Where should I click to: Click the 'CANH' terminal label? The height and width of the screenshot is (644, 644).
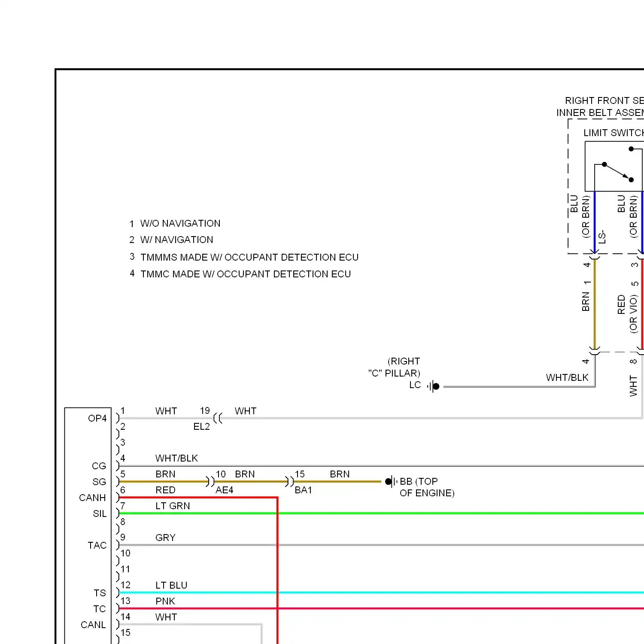[x=92, y=498]
